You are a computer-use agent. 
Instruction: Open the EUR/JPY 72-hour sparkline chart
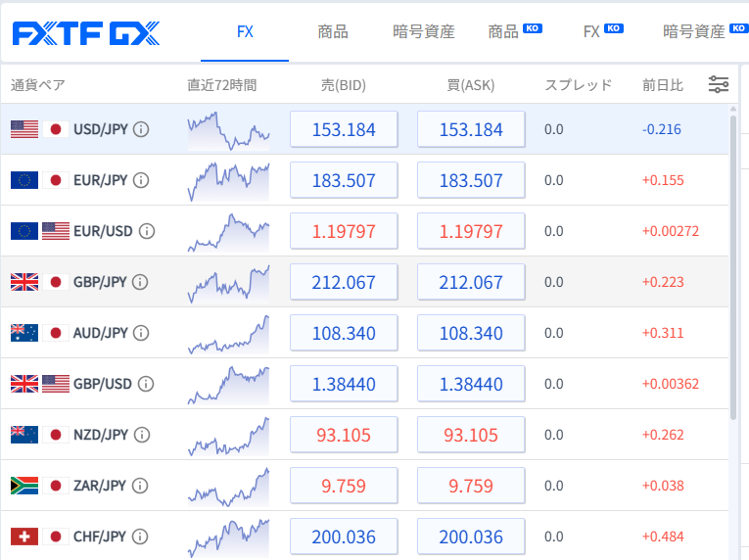[x=229, y=181]
